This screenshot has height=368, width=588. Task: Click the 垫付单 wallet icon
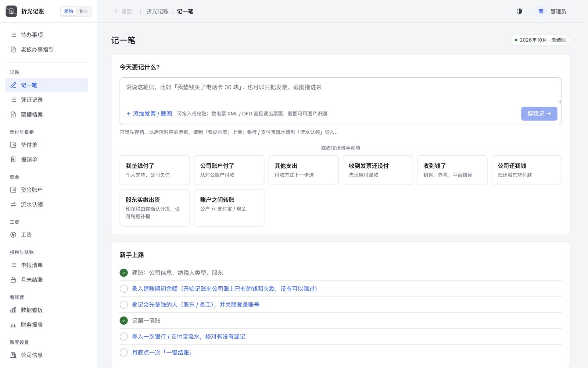click(13, 145)
